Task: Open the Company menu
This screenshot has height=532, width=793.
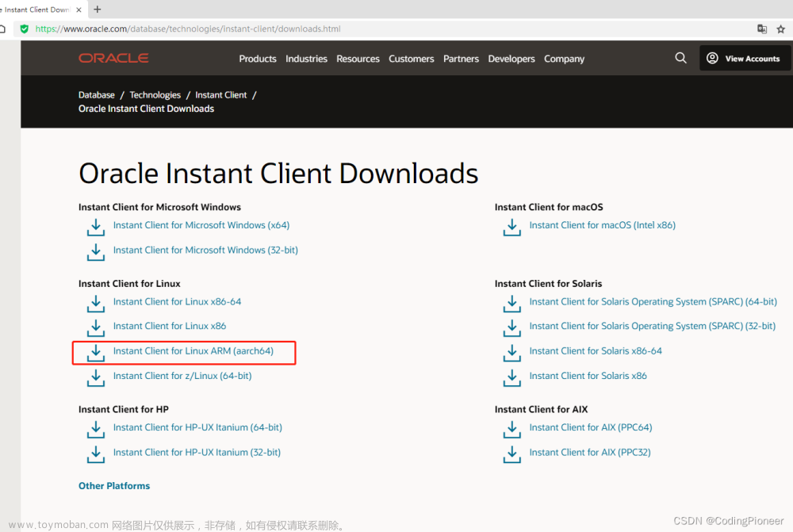Action: (564, 59)
